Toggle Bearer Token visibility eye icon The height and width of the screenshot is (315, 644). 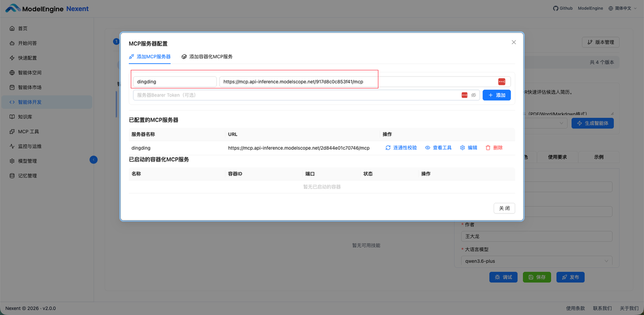pos(473,95)
